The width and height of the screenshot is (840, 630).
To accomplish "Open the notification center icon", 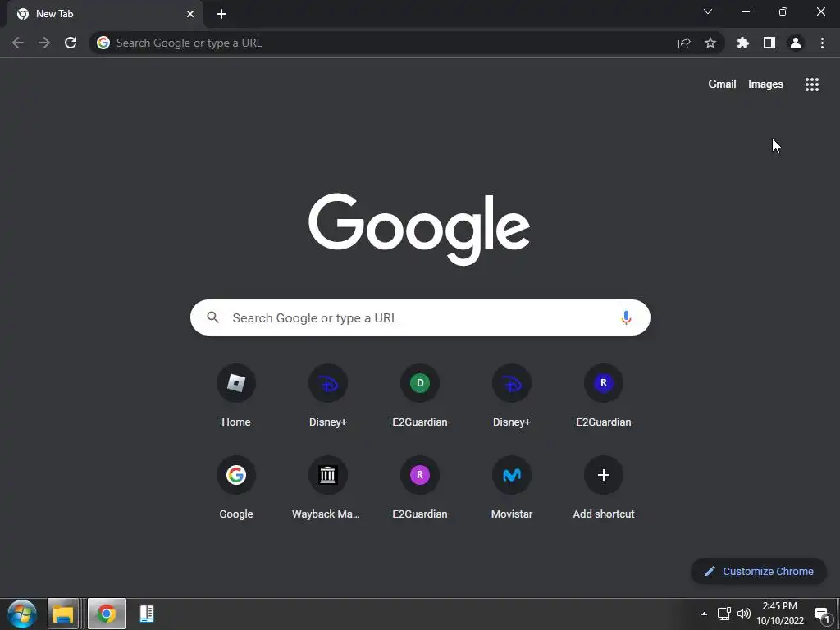I will (x=823, y=614).
